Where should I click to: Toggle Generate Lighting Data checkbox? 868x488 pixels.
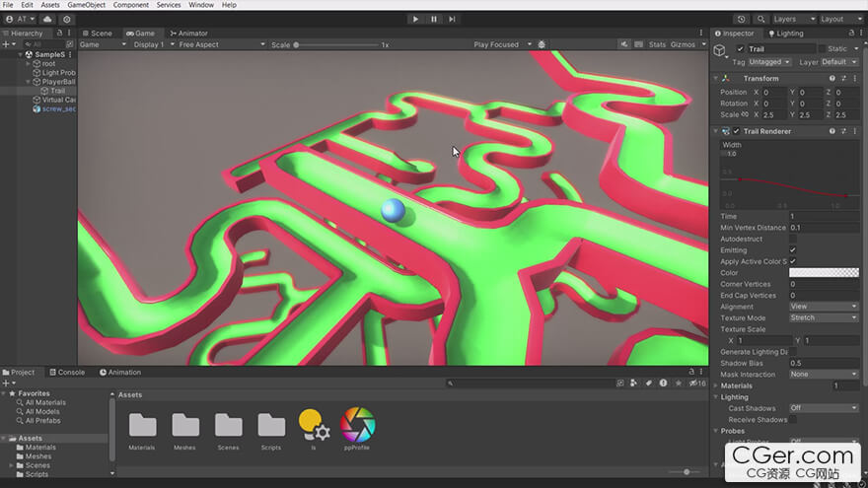[x=793, y=352]
